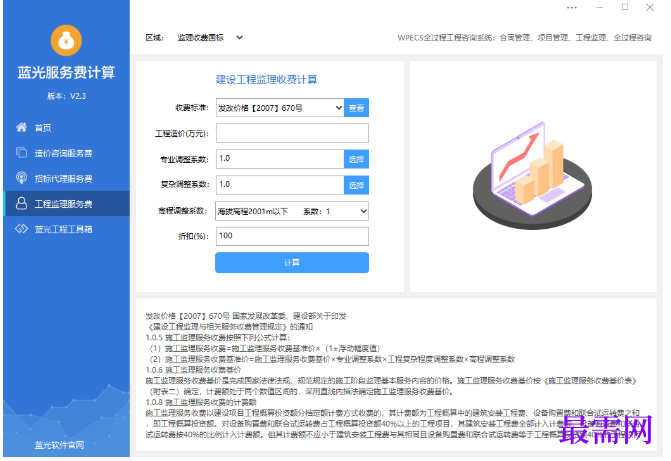The image size is (671, 461).
Task: Click the home icon beside 首页
Action: tap(21, 127)
